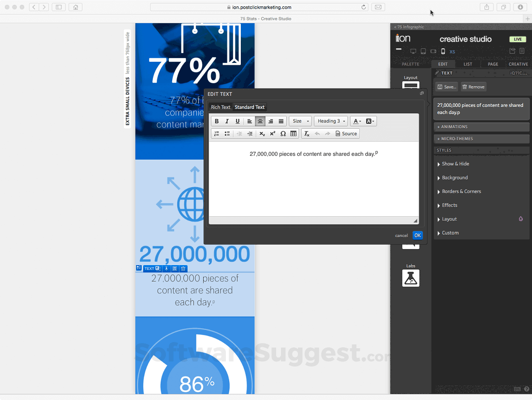Insert special character with omega icon
Viewport: 532px width, 400px height.
pos(283,134)
